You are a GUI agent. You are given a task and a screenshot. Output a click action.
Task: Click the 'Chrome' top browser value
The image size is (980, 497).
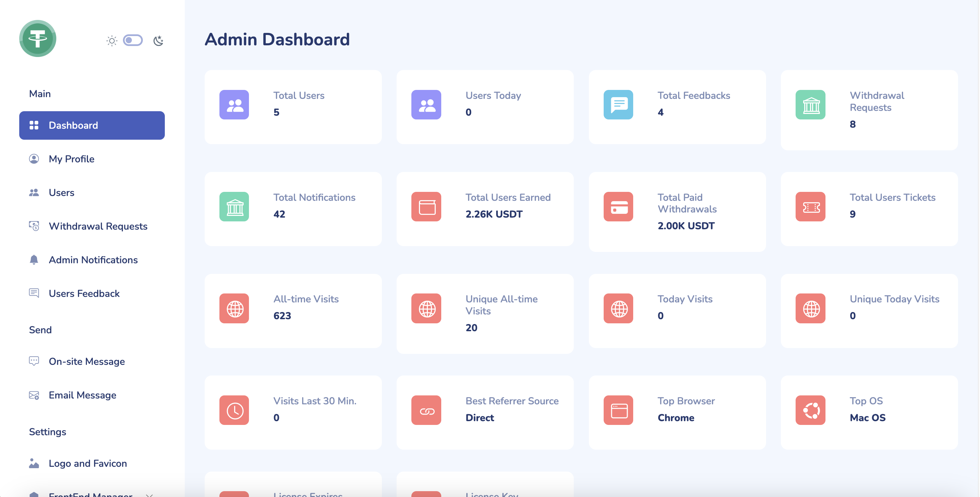676,417
